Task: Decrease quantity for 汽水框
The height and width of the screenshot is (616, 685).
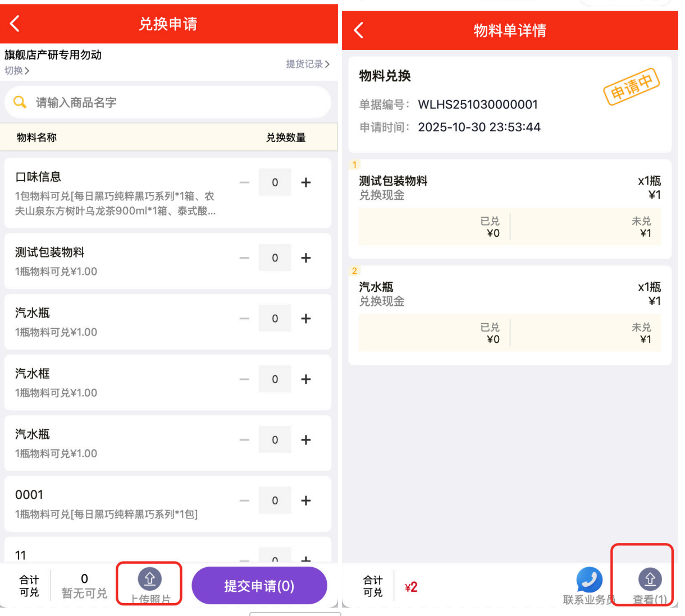Action: click(x=244, y=379)
